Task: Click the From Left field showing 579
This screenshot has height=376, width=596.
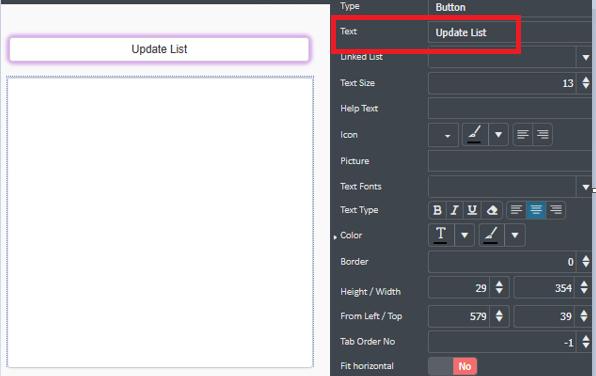Action: (x=459, y=316)
